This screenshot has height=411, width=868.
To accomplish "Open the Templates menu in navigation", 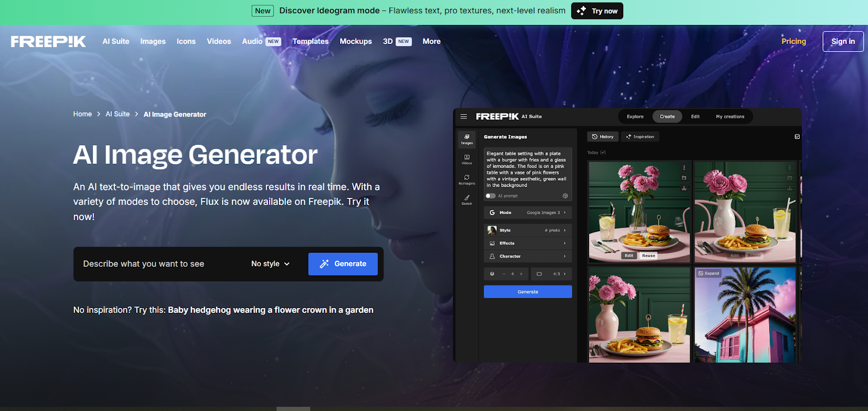I will [310, 41].
